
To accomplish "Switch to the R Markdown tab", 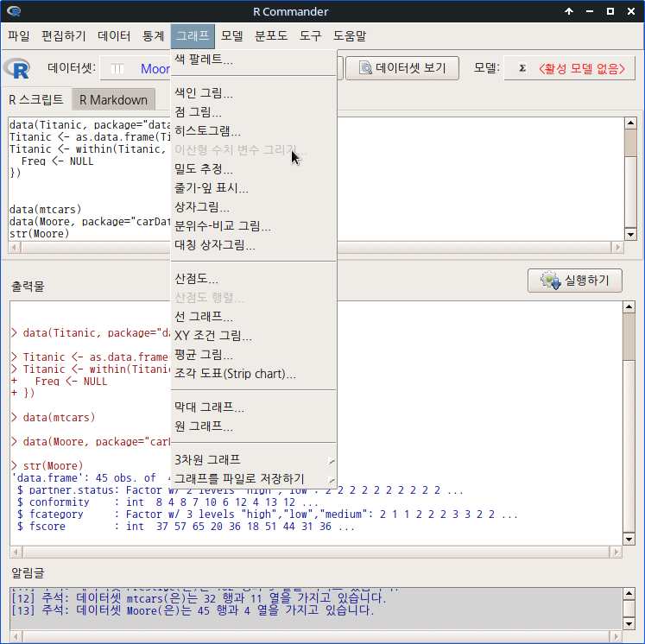I will click(113, 100).
